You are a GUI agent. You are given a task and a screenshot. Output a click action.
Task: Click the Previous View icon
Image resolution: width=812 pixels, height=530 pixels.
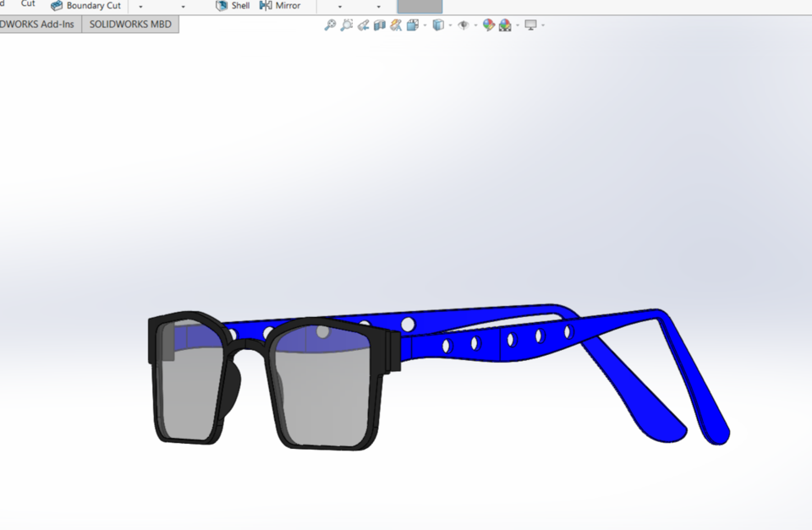coord(364,25)
